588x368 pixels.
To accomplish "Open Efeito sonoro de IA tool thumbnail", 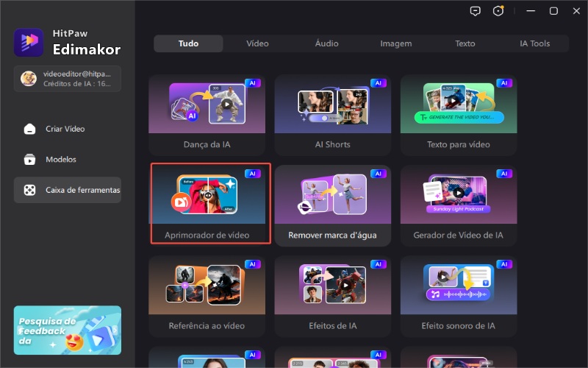I will [459, 286].
